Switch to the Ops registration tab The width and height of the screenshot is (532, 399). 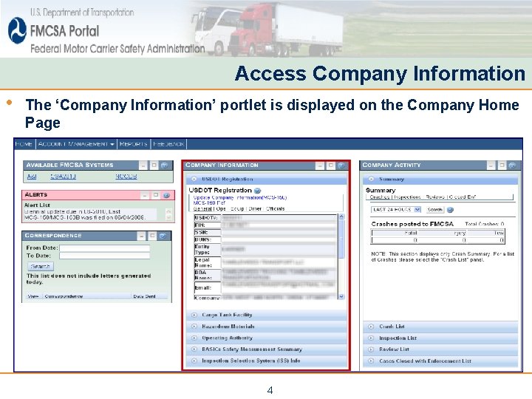221,208
